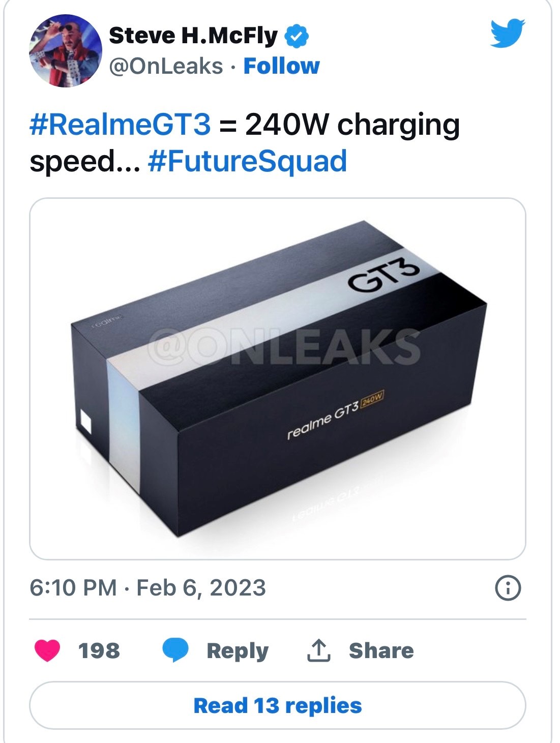Click the Reply text label
Image resolution: width=560 pixels, height=743 pixels.
point(237,650)
